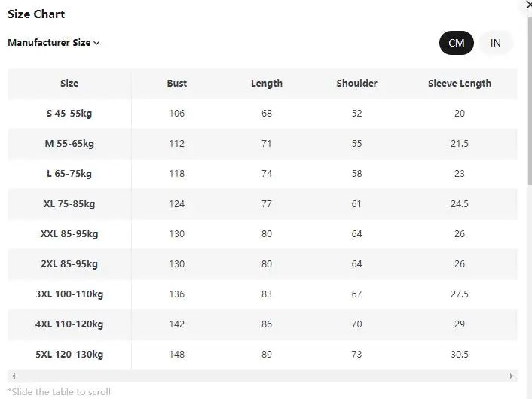Select the Sleeve Length column header

click(x=460, y=84)
